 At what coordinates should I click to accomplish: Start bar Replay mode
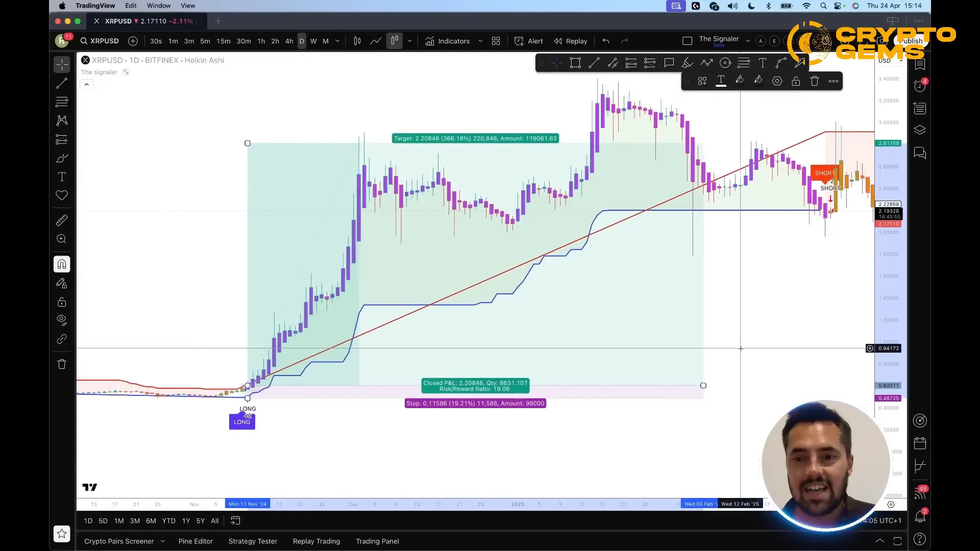571,41
